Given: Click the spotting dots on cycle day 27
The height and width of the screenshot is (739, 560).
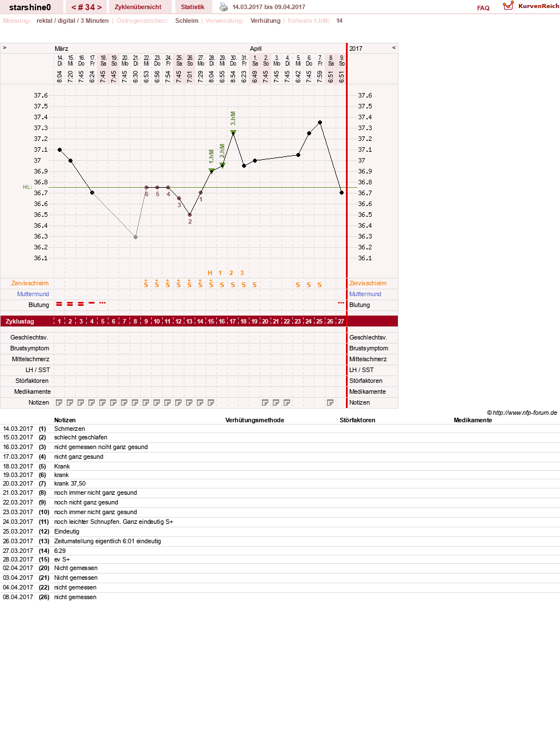Looking at the screenshot, I should pyautogui.click(x=341, y=303).
